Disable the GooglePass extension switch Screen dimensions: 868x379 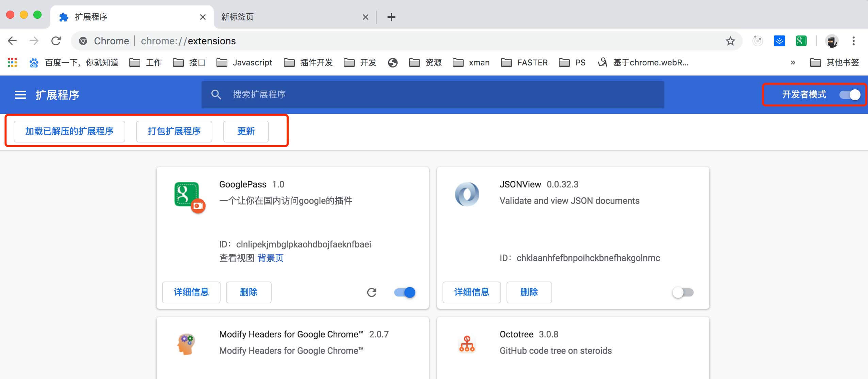[x=405, y=292]
